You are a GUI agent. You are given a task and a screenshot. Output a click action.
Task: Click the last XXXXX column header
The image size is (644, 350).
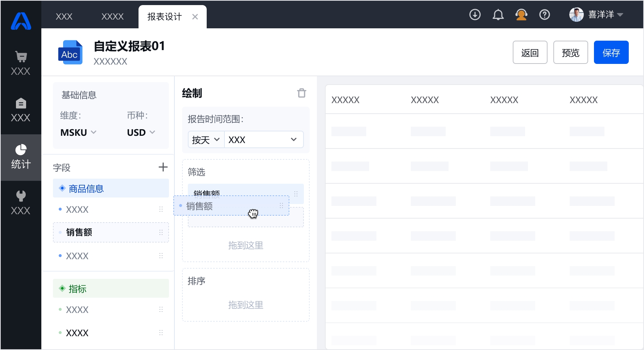click(584, 100)
